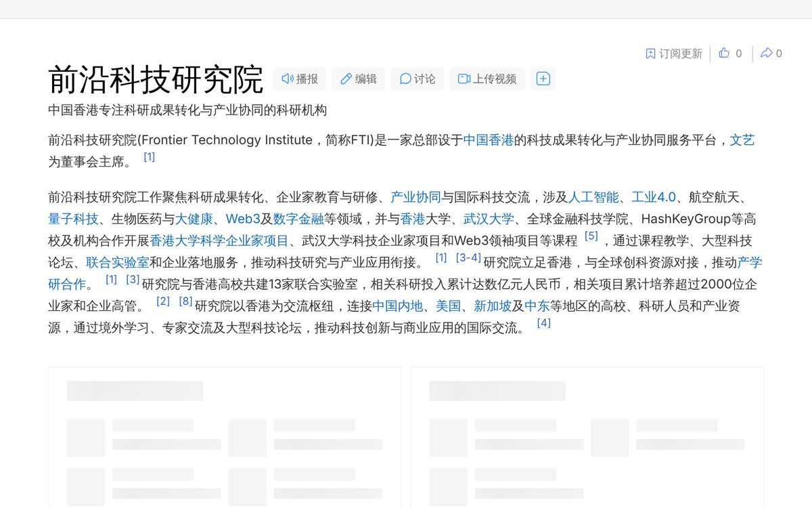Open the 香港 link before 大学

coord(413,219)
